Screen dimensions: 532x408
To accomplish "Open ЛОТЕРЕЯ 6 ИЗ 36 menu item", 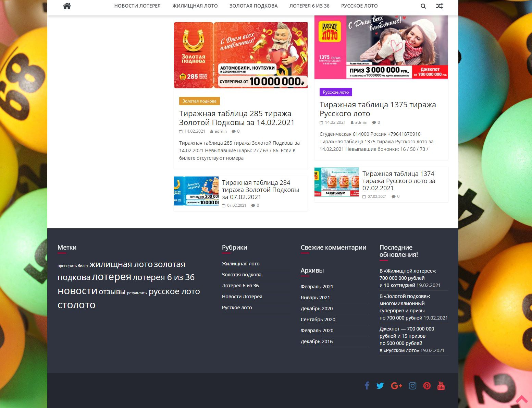I will pos(309,6).
